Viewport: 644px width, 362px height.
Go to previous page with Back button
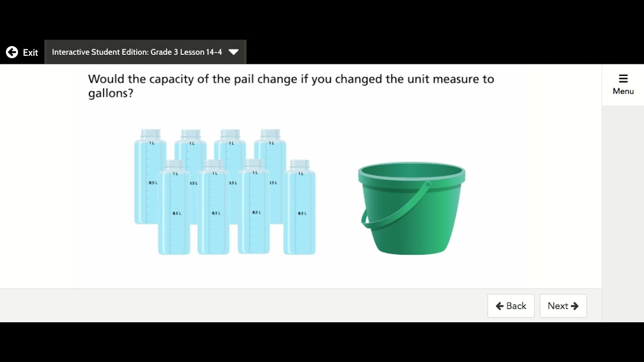point(511,306)
